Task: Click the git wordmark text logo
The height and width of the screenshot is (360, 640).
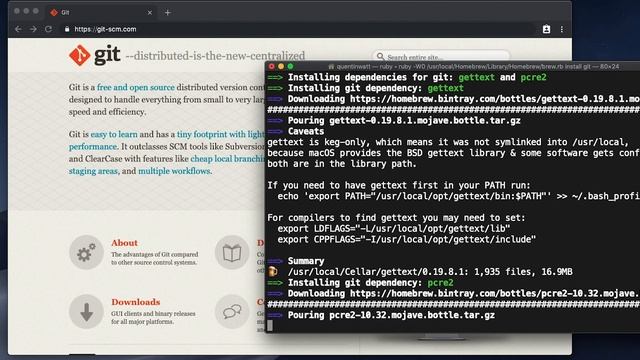Action: click(107, 55)
